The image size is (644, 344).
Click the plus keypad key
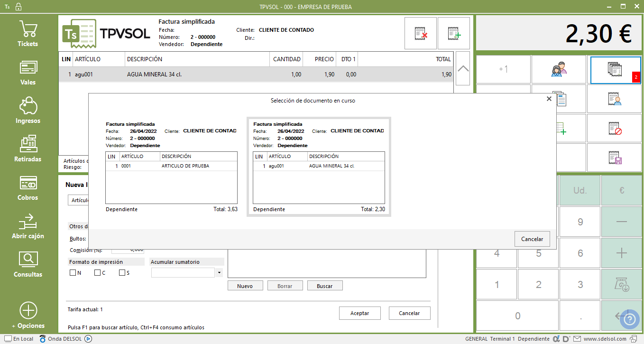(x=621, y=253)
